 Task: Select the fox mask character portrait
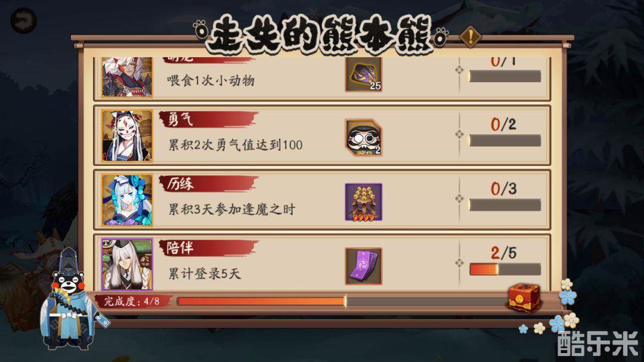127,136
